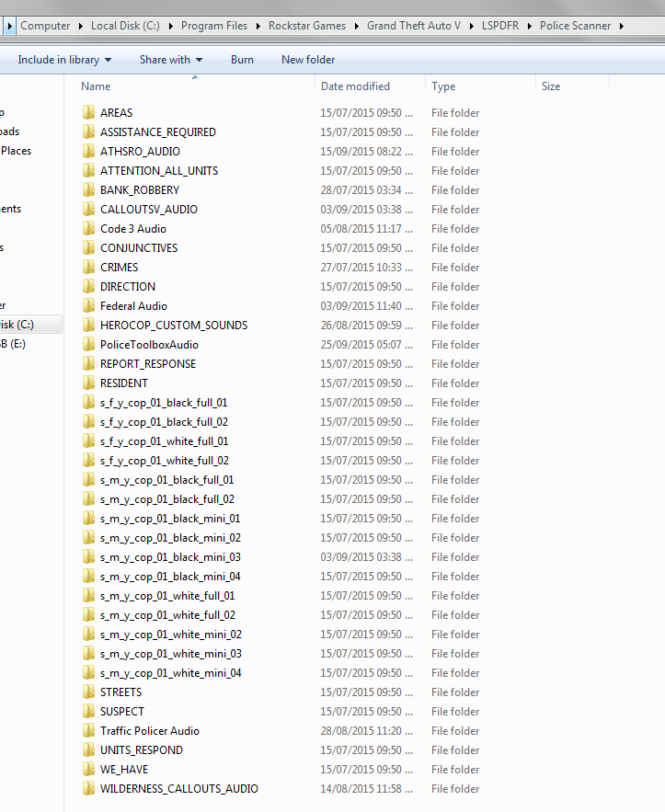Select s_m_y_cop_01_white_full_02 folder name
The width and height of the screenshot is (665, 812).
167,615
